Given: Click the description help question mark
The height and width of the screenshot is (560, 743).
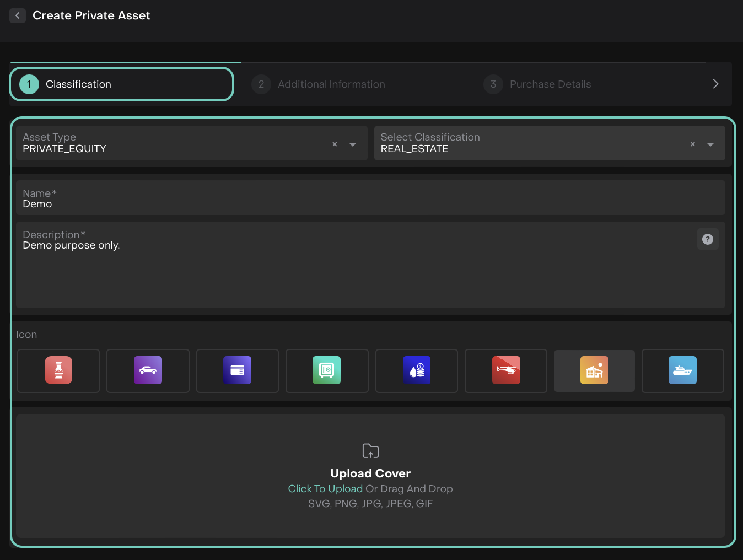Looking at the screenshot, I should (708, 239).
